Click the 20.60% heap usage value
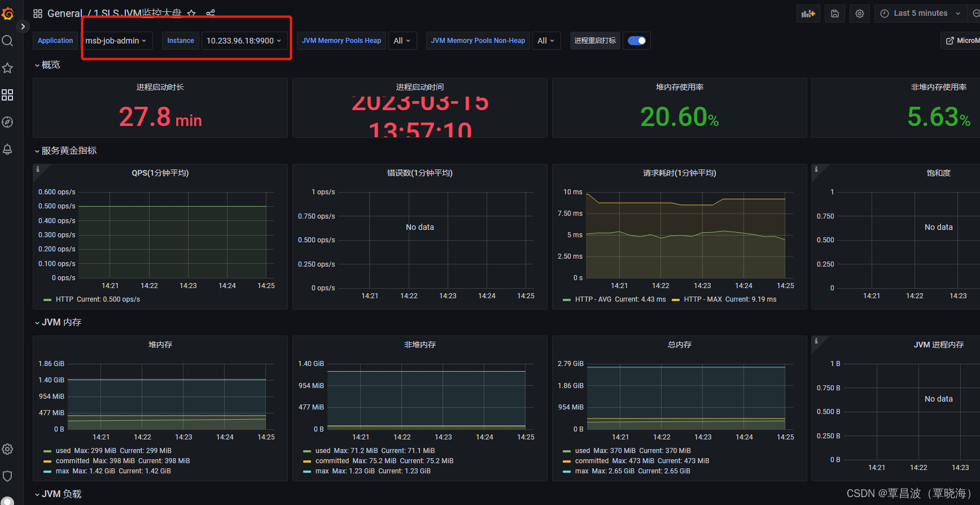The image size is (980, 505). 680,117
